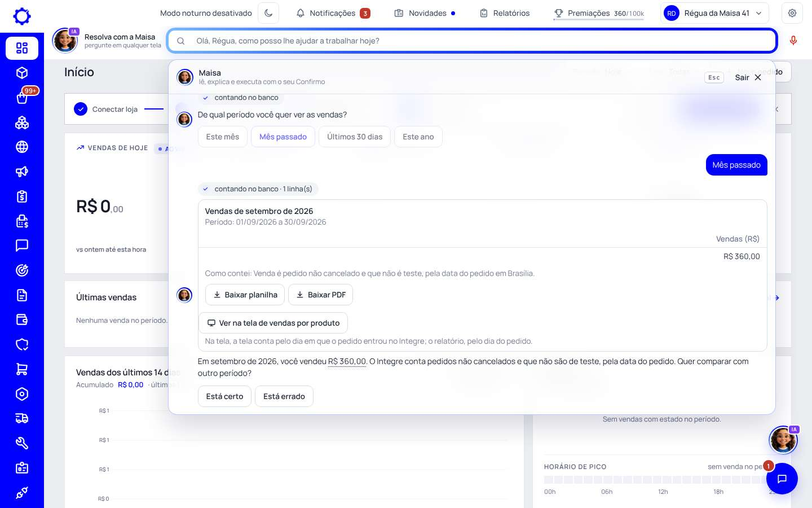The image size is (812, 508).
Task: Click the Baixar planilha button
Action: coord(245,295)
